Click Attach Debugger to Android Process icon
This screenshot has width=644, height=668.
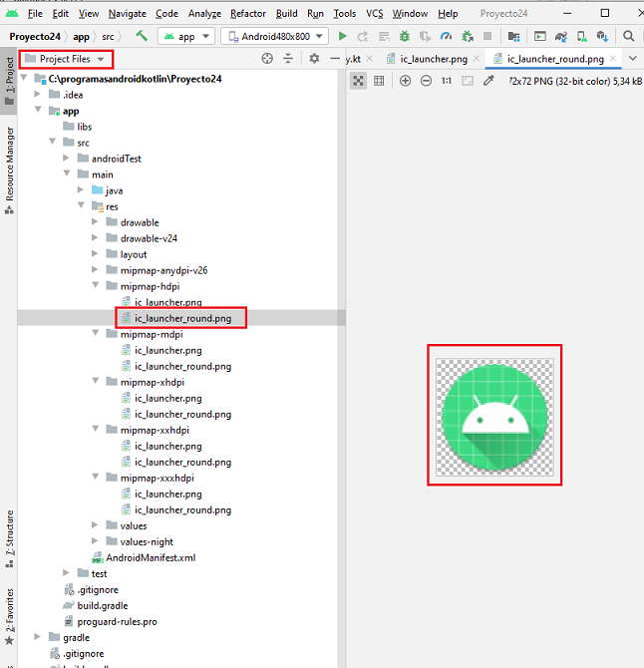click(x=468, y=36)
